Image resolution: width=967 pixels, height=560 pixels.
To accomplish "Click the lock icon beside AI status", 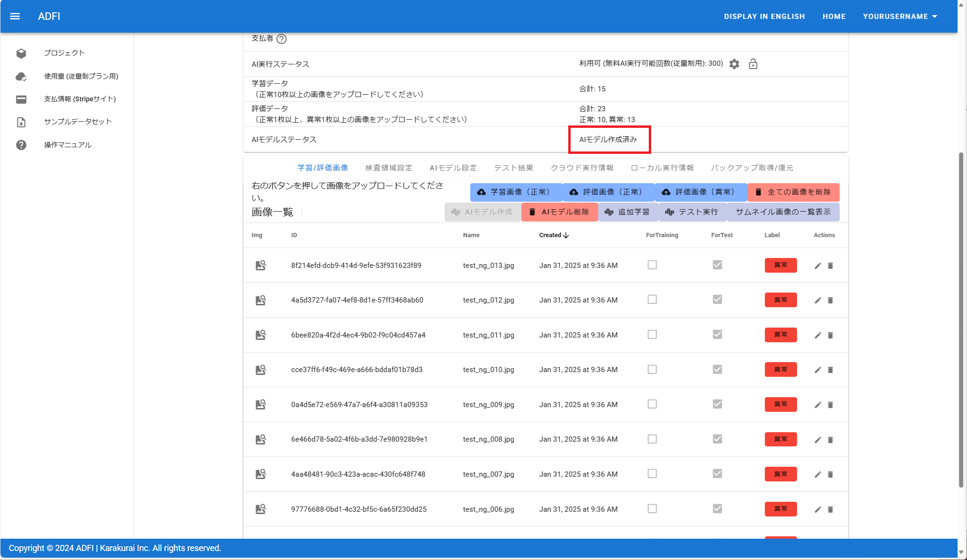I will (x=753, y=64).
